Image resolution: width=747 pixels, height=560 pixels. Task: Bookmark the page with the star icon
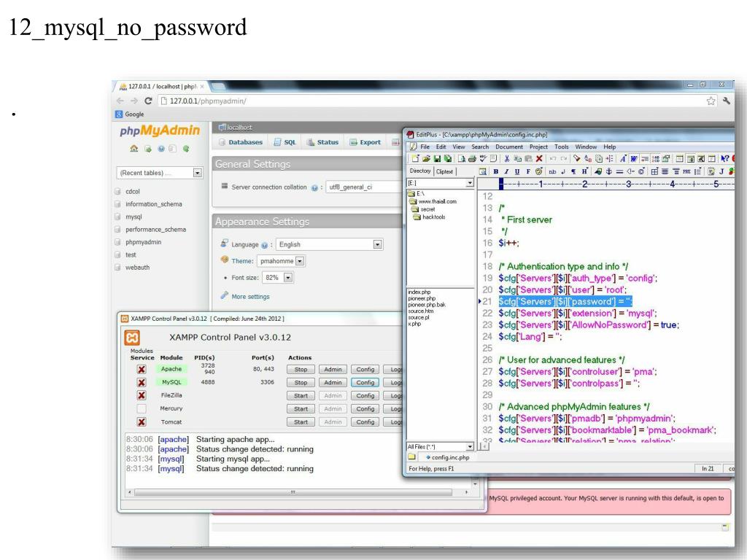(711, 101)
